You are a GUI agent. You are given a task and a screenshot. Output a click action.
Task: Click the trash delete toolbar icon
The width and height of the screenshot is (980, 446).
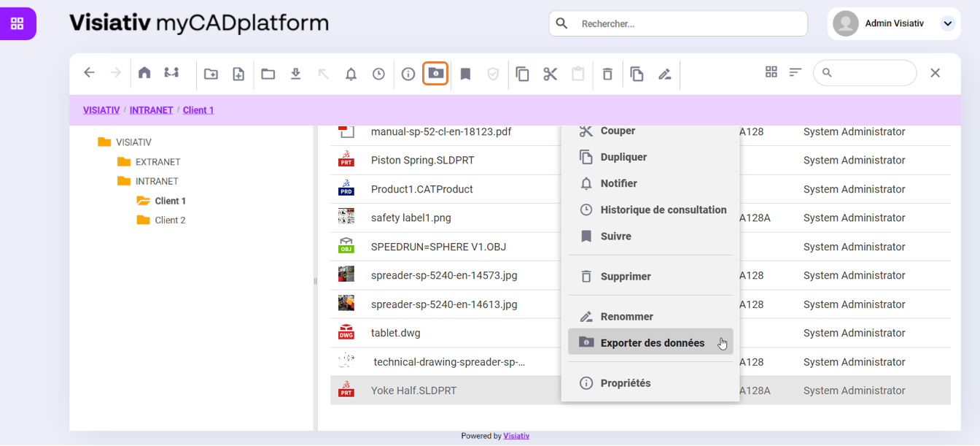pos(607,74)
